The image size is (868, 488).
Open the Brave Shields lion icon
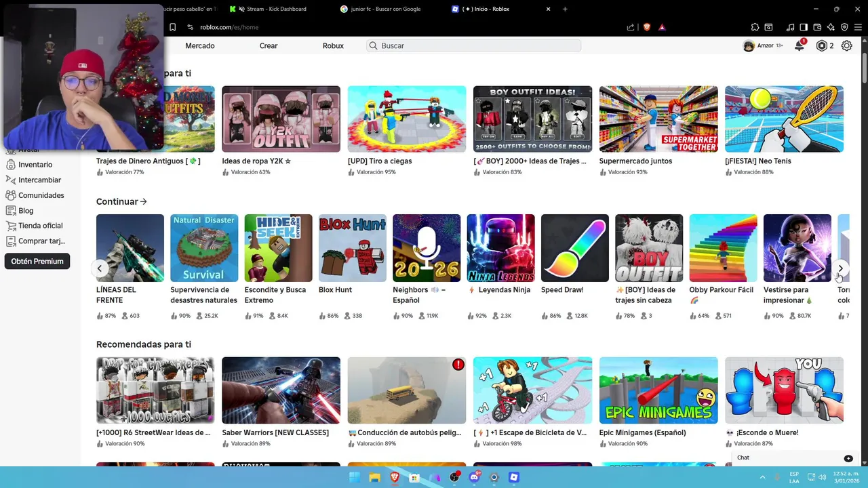point(646,27)
